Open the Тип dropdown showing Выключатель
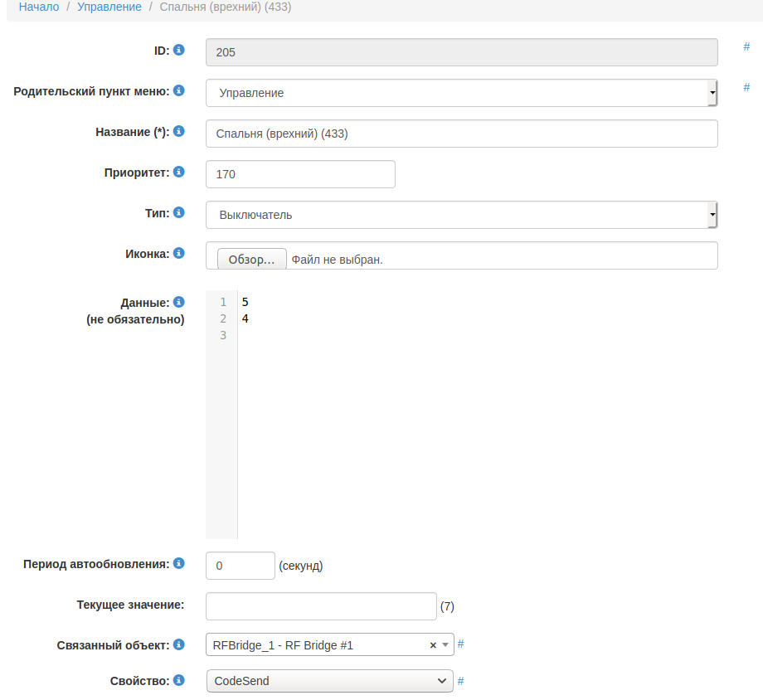This screenshot has width=763, height=700. pyautogui.click(x=461, y=215)
